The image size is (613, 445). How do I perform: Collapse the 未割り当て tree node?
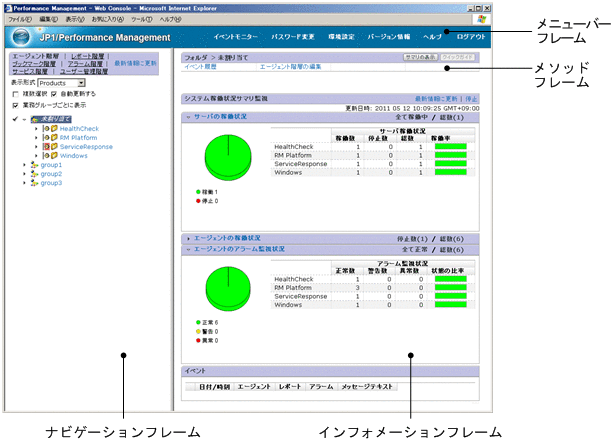pos(24,119)
